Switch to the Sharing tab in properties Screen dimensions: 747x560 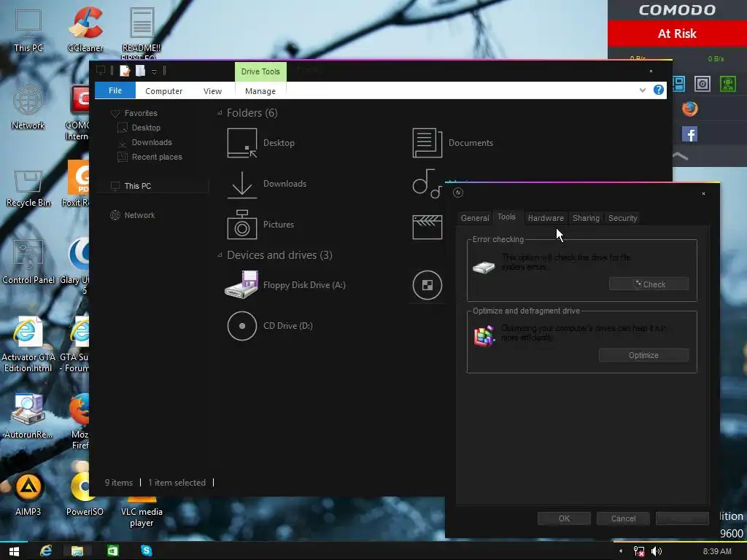[586, 218]
